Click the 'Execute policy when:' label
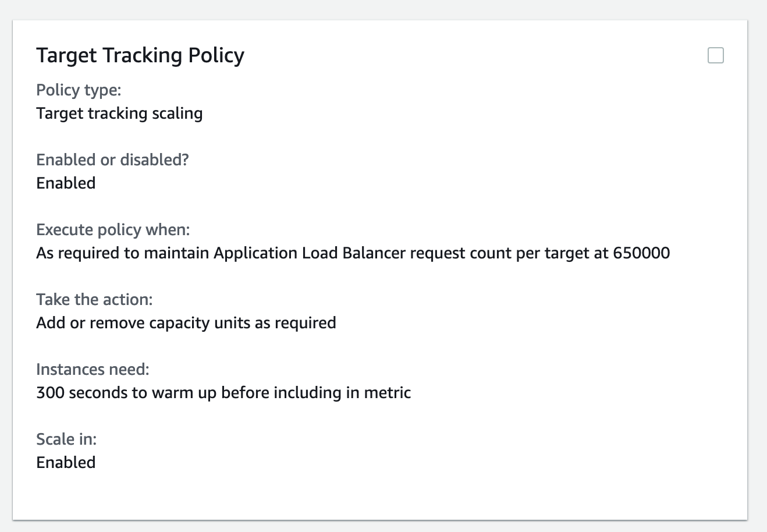Screen dimensions: 767x532 (x=113, y=230)
